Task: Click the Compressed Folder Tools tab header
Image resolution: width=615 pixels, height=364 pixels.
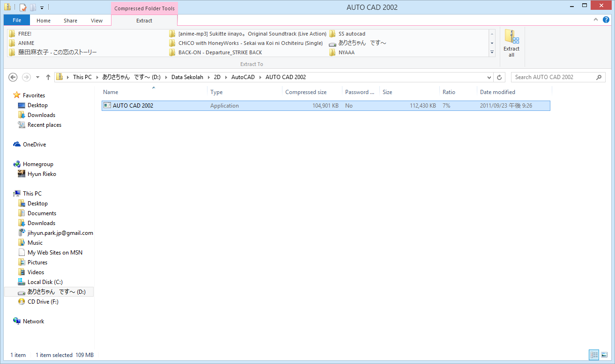Action: [144, 8]
